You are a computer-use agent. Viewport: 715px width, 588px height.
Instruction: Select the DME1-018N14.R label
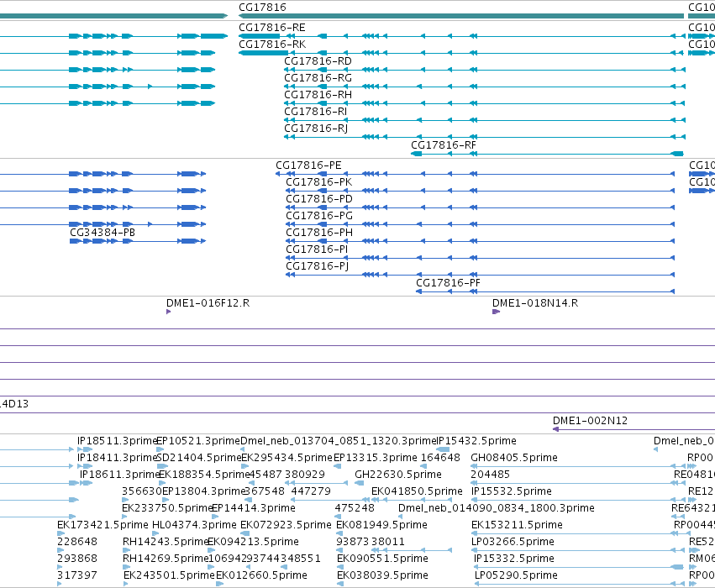(x=535, y=303)
